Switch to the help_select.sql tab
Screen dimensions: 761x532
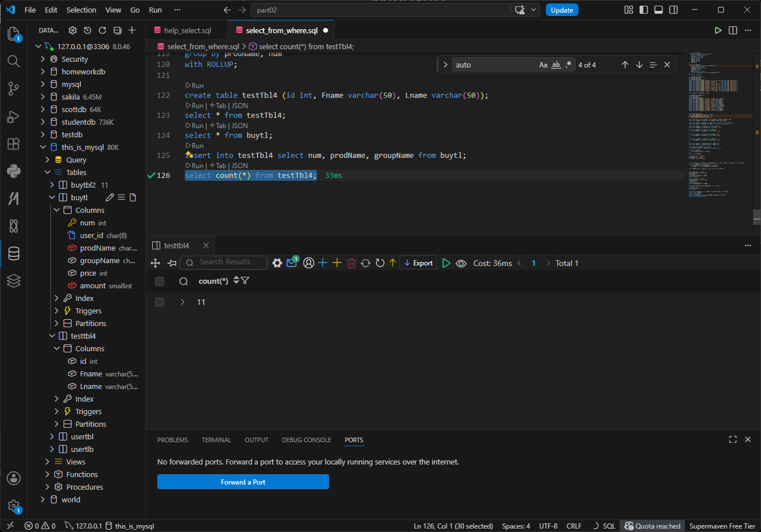(x=187, y=30)
